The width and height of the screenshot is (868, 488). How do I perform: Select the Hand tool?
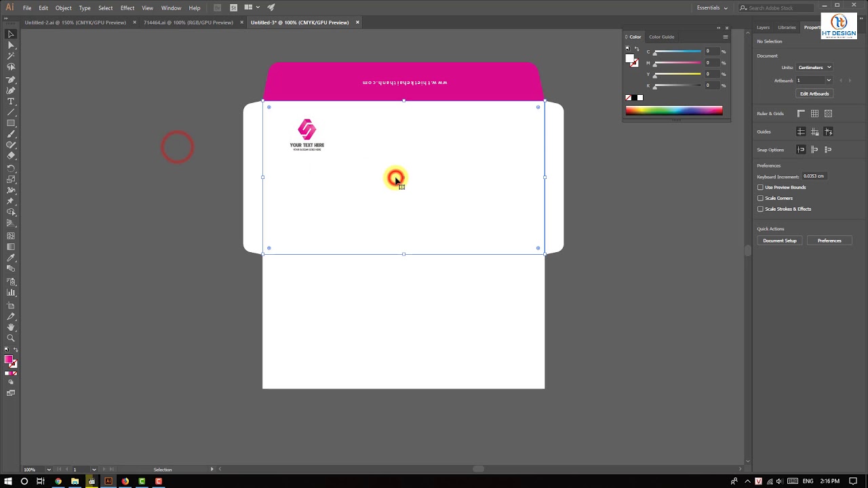pos(11,327)
